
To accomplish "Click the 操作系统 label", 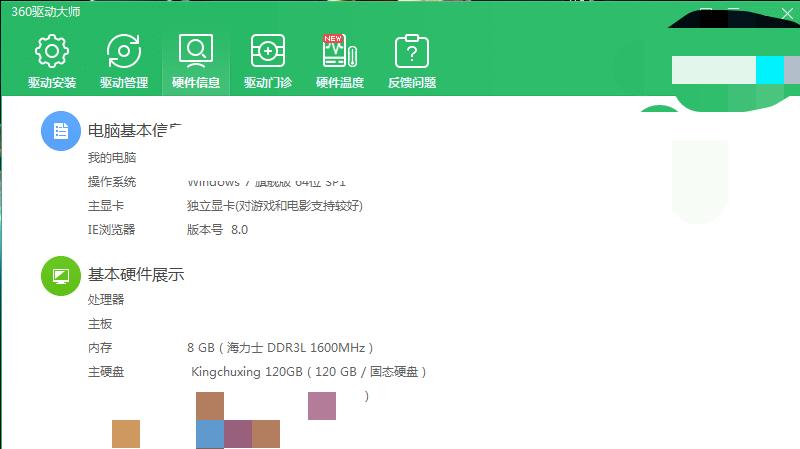I will tap(112, 182).
